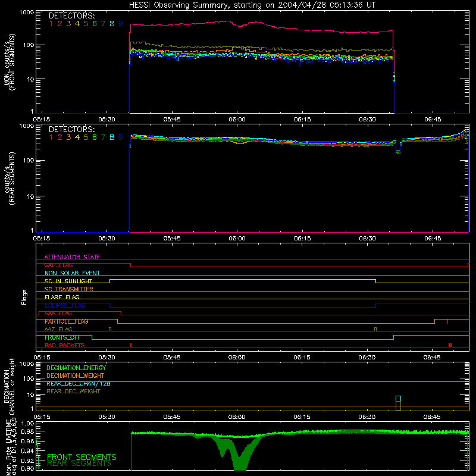The height and width of the screenshot is (476, 476).
Task: Click red detector 1 in front segments legend
Action: point(51,24)
